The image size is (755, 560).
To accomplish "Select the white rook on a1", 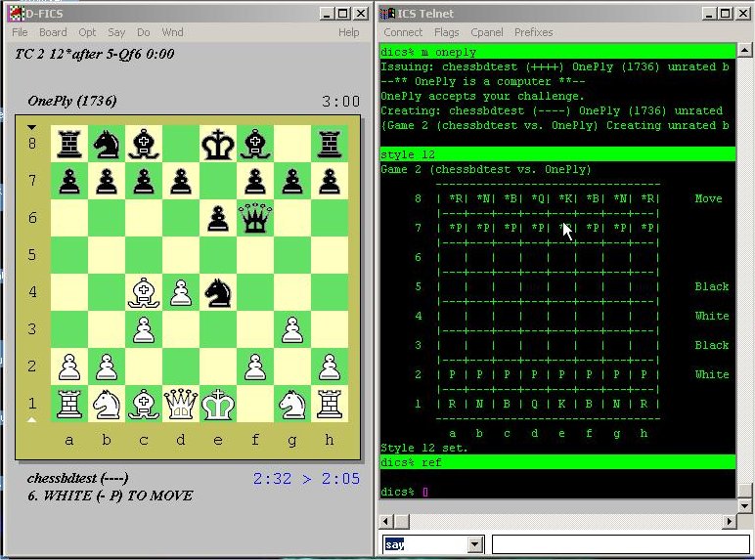I will coord(69,405).
